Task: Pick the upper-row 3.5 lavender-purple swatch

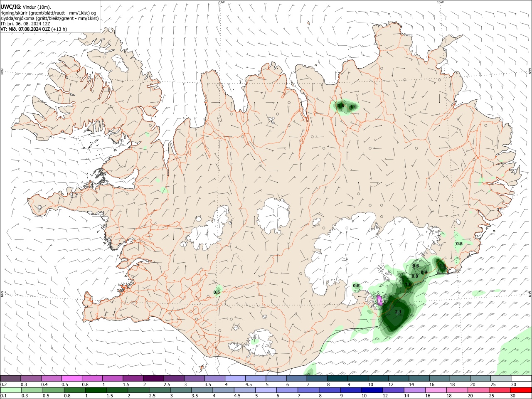Action: pyautogui.click(x=214, y=379)
